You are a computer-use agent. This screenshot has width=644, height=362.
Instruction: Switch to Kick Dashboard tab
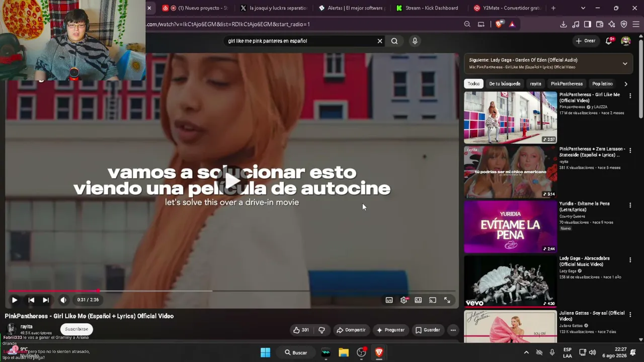[429, 8]
